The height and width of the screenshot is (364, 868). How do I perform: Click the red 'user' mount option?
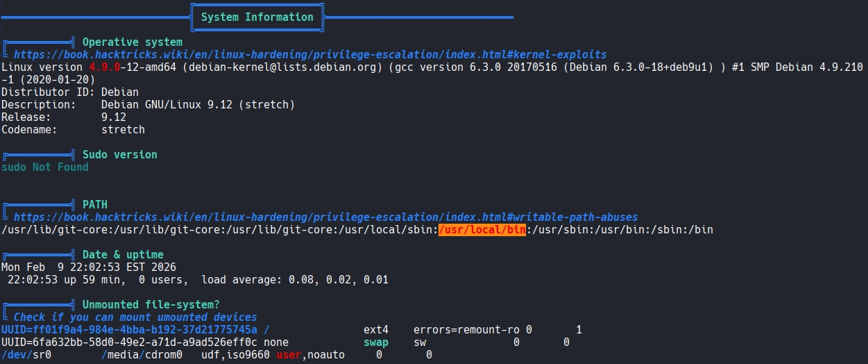(x=289, y=354)
